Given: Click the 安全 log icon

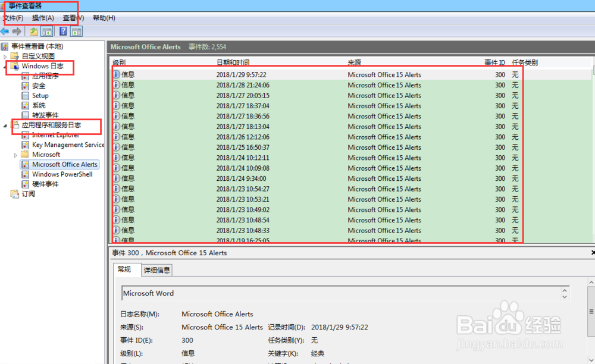Looking at the screenshot, I should (26, 86).
